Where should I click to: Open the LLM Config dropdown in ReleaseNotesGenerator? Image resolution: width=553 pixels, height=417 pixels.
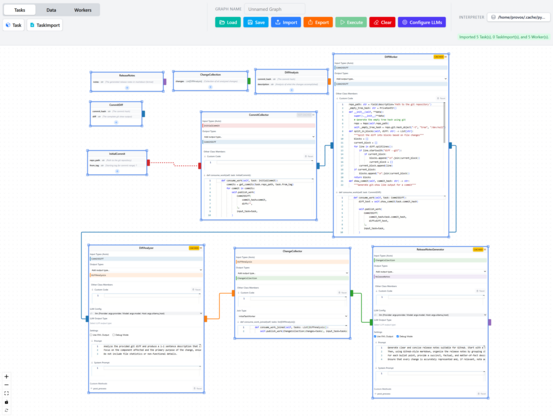click(x=430, y=315)
